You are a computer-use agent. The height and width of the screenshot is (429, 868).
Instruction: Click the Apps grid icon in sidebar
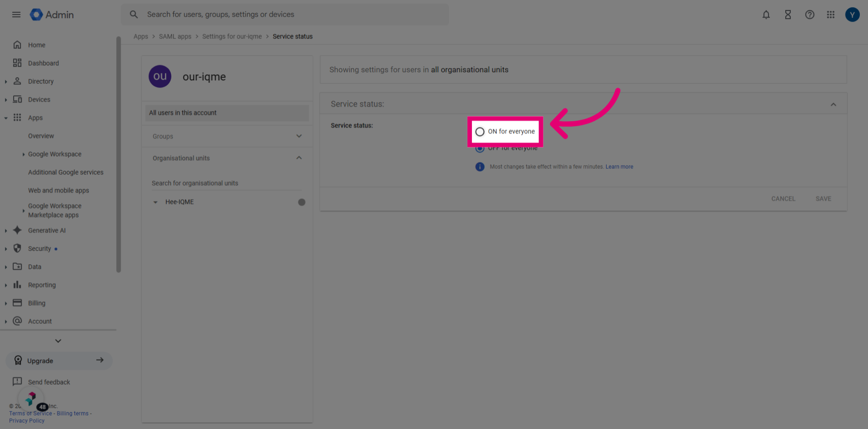pos(17,117)
